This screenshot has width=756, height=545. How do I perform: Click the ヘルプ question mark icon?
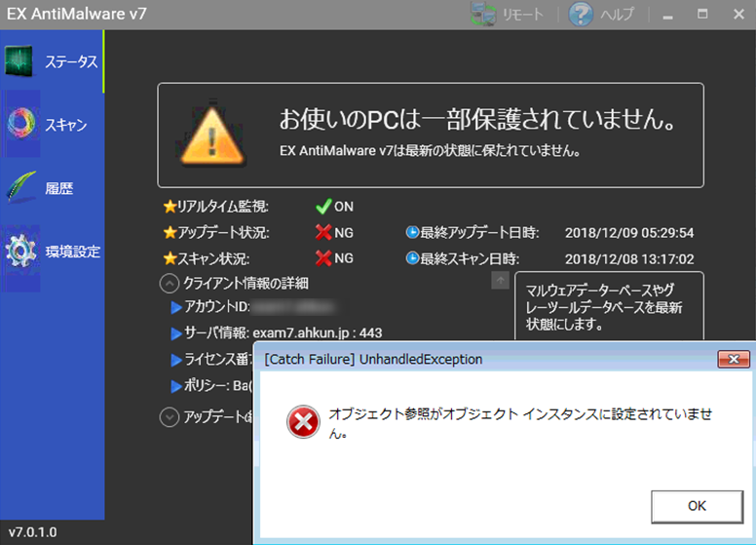581,14
